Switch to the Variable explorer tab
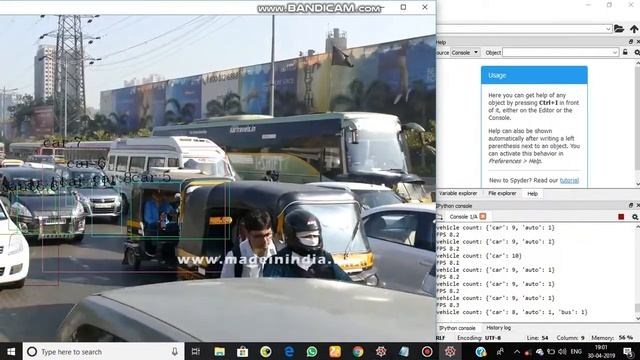The width and height of the screenshot is (640, 360). pos(458,193)
